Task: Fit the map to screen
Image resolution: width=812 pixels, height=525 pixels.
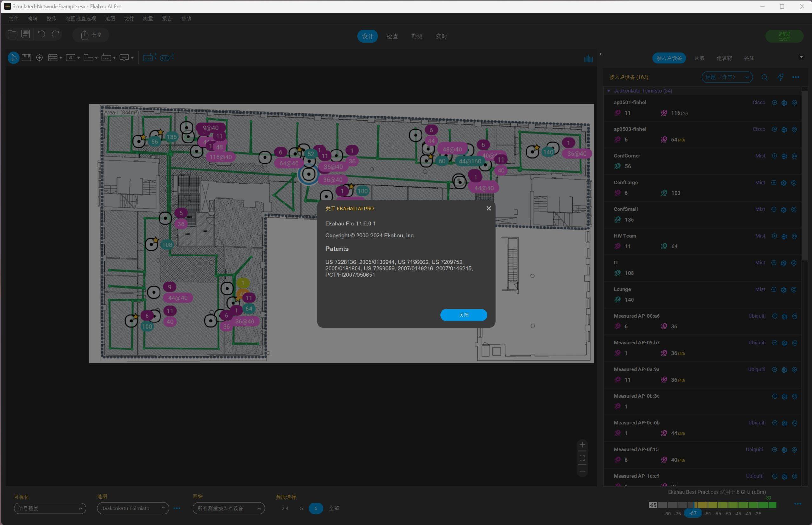Action: [x=582, y=458]
